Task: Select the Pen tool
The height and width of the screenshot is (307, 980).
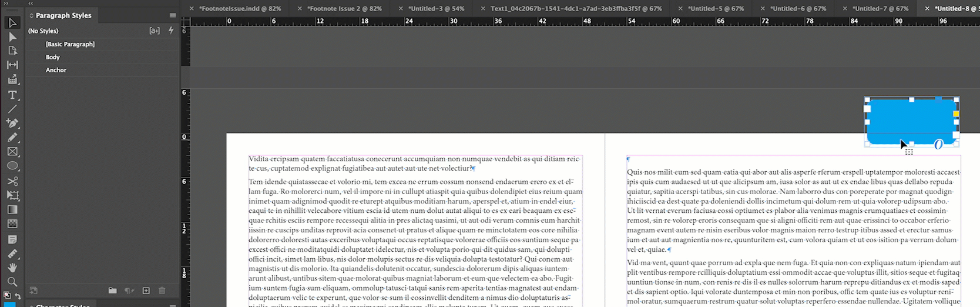Action: 12,123
